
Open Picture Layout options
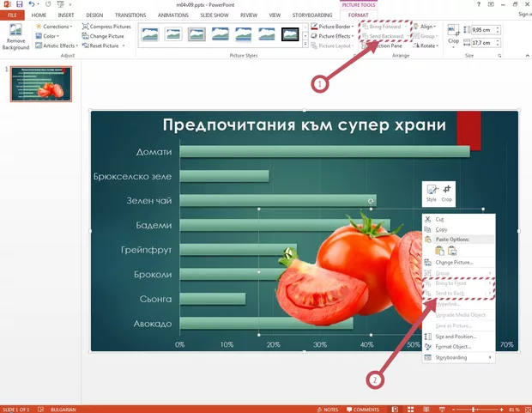(x=333, y=46)
